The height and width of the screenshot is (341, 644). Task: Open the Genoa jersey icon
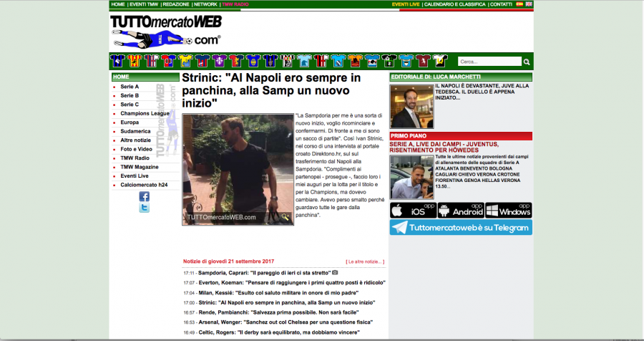click(237, 61)
